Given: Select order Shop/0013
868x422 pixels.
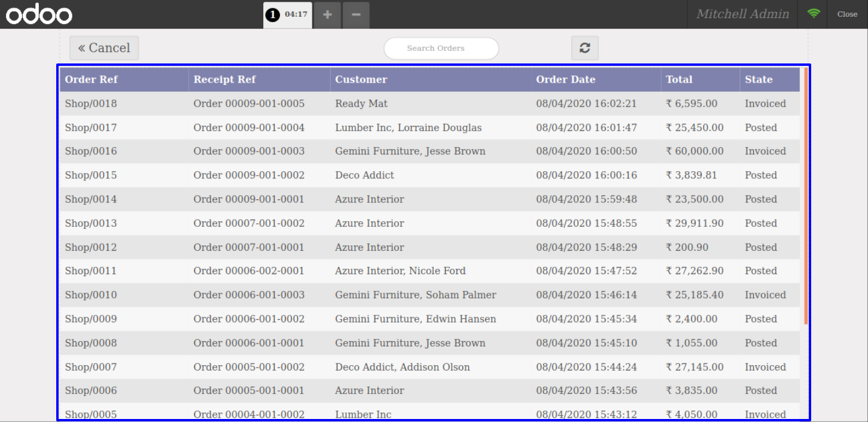Looking at the screenshot, I should (x=430, y=223).
